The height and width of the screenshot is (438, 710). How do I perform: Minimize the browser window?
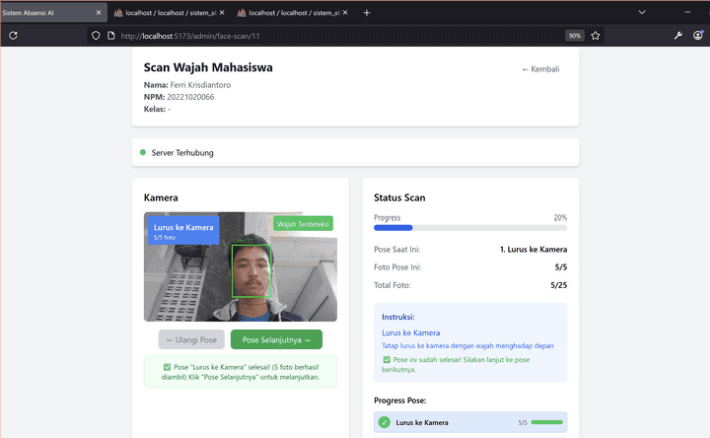(x=687, y=12)
